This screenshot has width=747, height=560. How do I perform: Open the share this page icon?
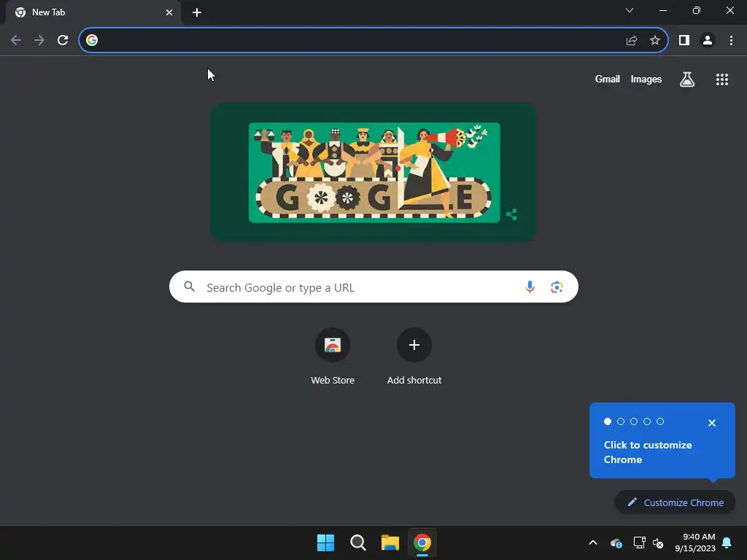[632, 41]
